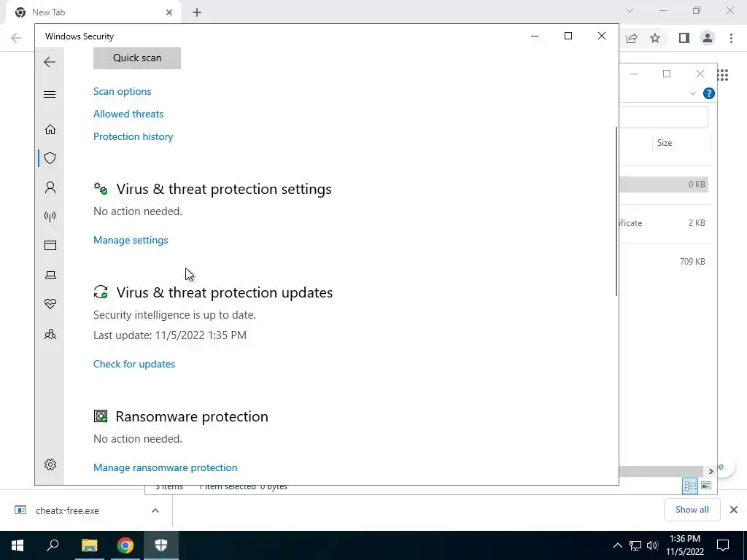This screenshot has width=747, height=560.
Task: Open volume control tray icon
Action: 652,545
